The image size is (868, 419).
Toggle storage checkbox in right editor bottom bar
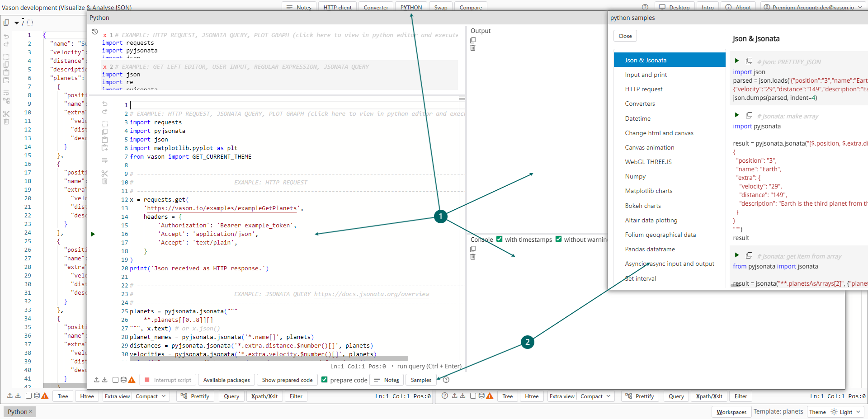(x=473, y=395)
